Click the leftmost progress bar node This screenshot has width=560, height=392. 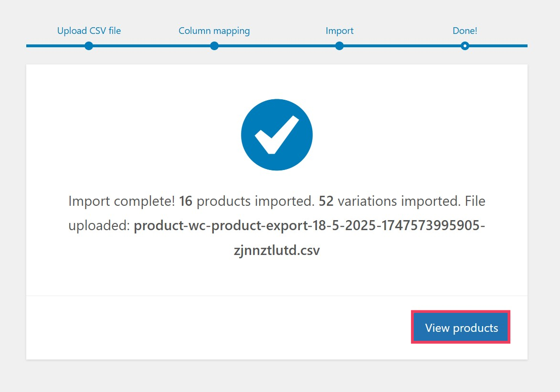coord(89,46)
